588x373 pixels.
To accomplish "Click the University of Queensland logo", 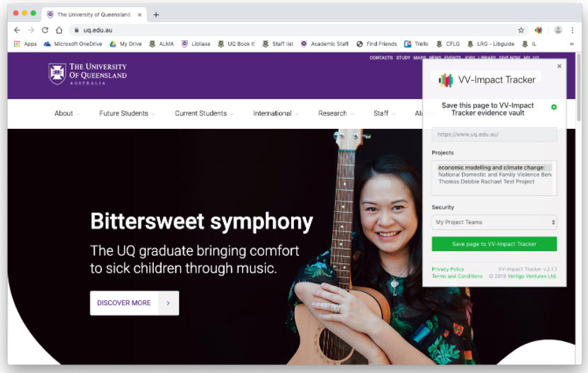I will coord(87,74).
